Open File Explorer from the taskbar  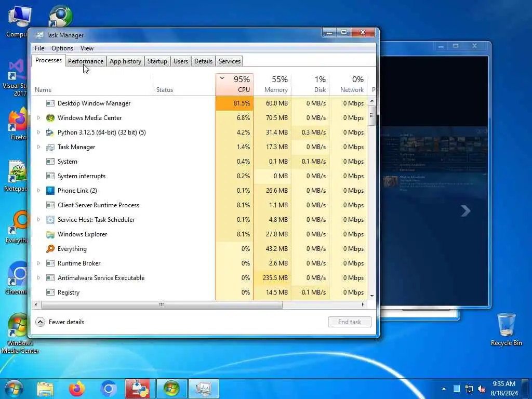pyautogui.click(x=45, y=389)
